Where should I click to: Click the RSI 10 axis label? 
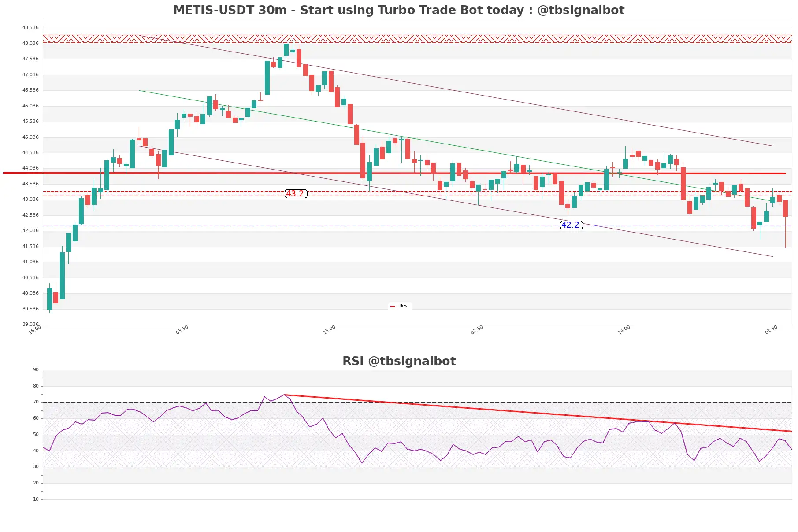36,499
